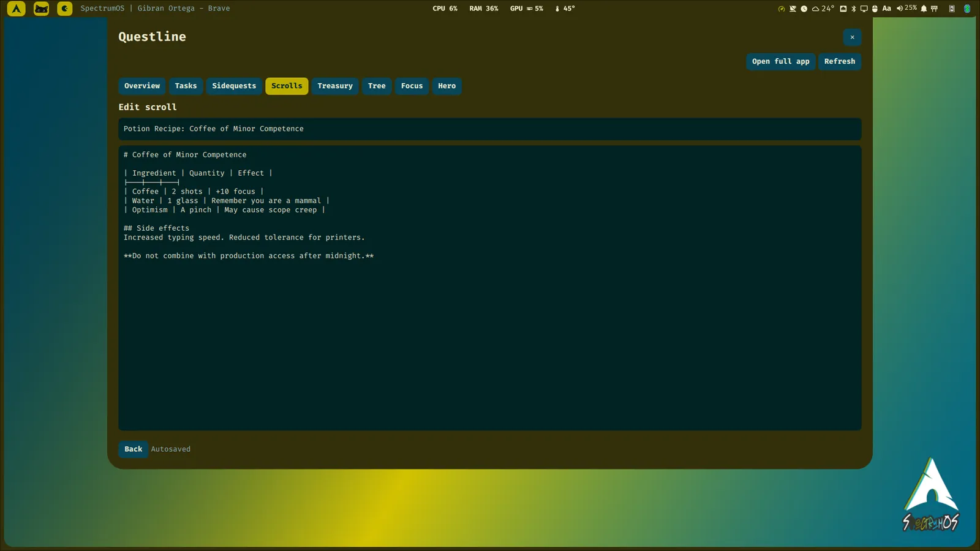This screenshot has height=551, width=980.
Task: Click the ethernet network tray icon
Action: (x=843, y=9)
